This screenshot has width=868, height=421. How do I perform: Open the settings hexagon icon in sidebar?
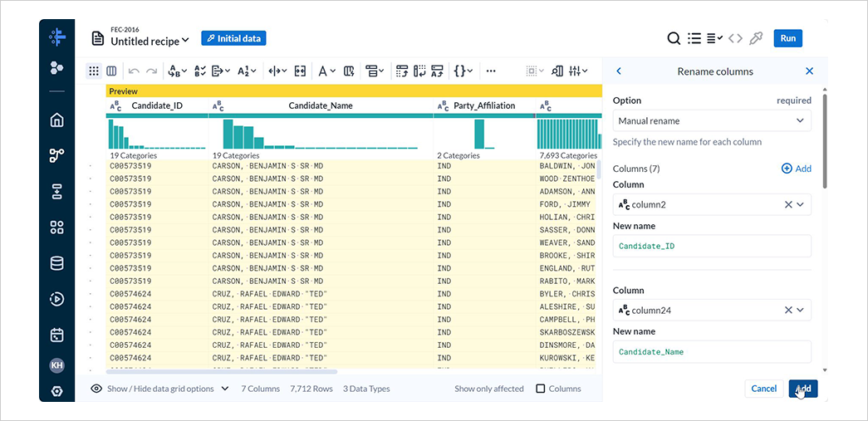pos(56,391)
